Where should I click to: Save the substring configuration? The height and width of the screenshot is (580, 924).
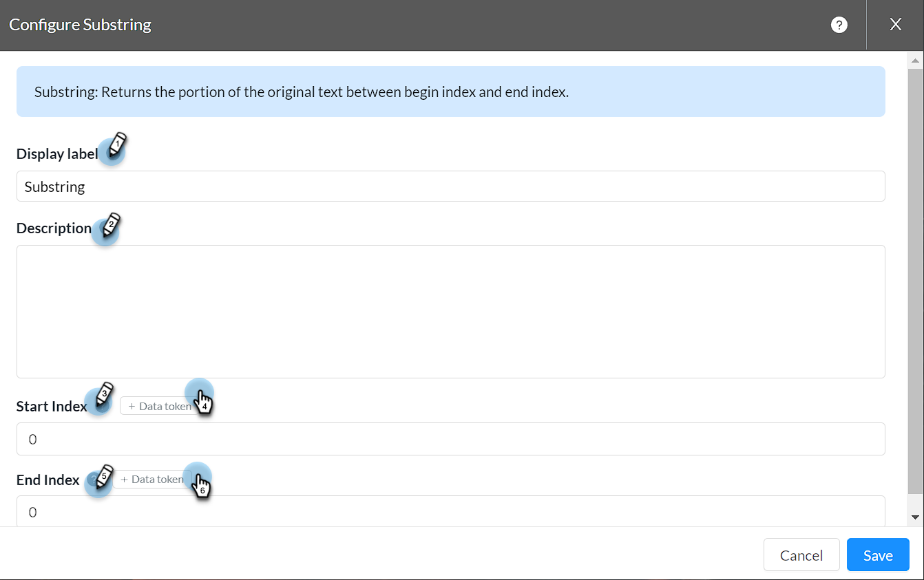[x=878, y=555]
